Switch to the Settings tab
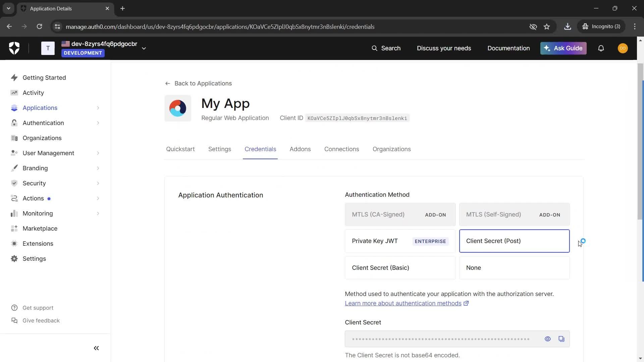644x362 pixels. point(219,149)
